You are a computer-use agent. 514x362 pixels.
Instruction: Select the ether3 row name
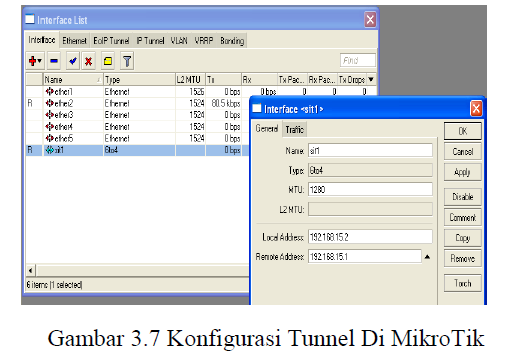64,115
